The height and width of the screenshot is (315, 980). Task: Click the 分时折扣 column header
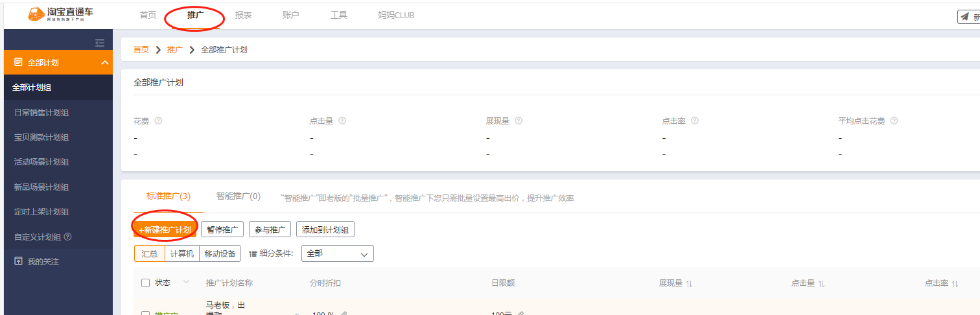click(x=325, y=283)
